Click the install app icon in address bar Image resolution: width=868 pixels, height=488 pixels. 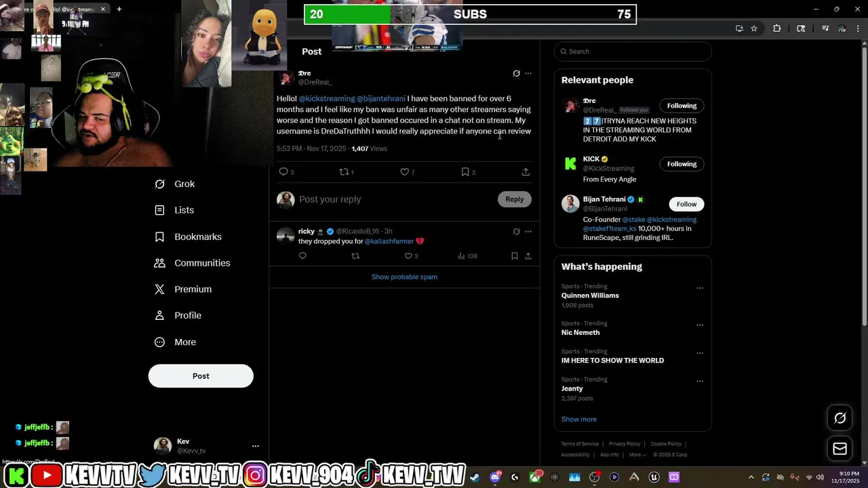[739, 28]
